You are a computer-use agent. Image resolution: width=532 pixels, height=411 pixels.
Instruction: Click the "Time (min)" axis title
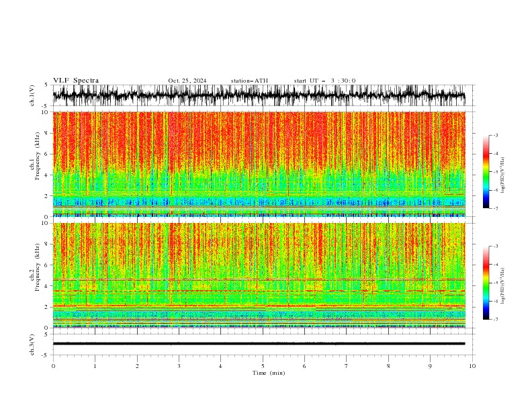269,373
